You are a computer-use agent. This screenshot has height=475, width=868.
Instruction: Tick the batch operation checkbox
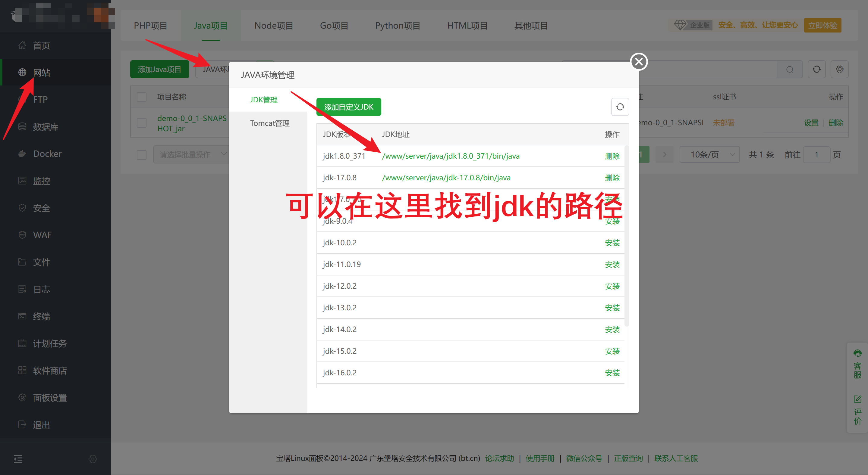click(142, 155)
